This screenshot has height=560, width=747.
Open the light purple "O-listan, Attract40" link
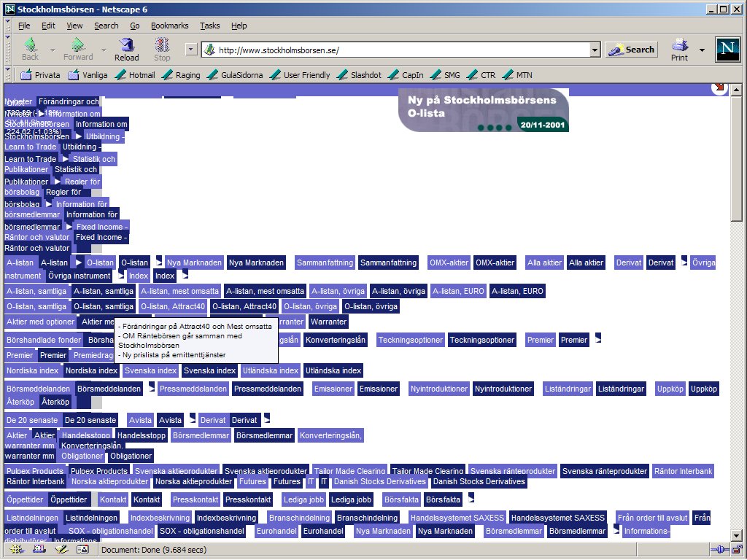(173, 306)
